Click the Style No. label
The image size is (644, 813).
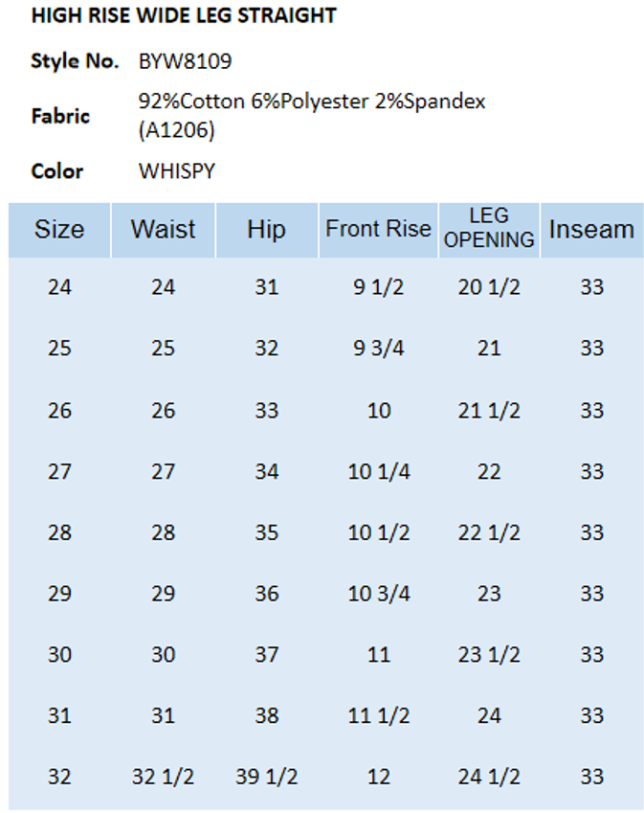pyautogui.click(x=75, y=62)
